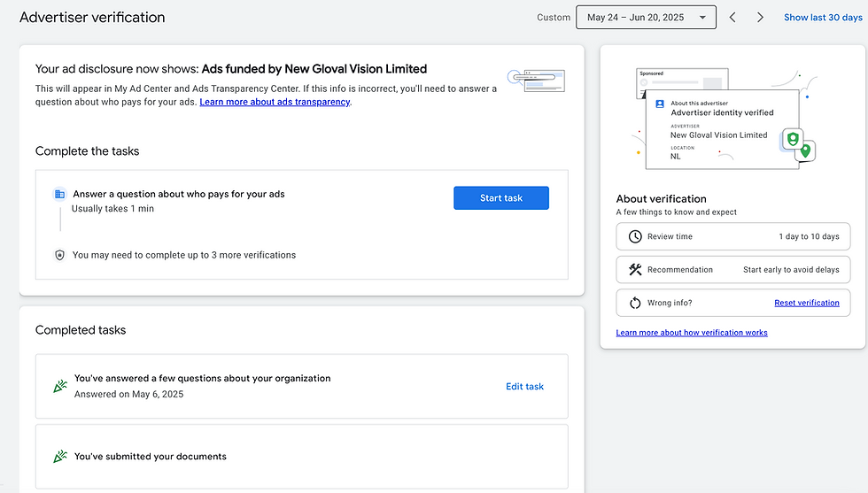Click Show last 30 days link

click(823, 17)
